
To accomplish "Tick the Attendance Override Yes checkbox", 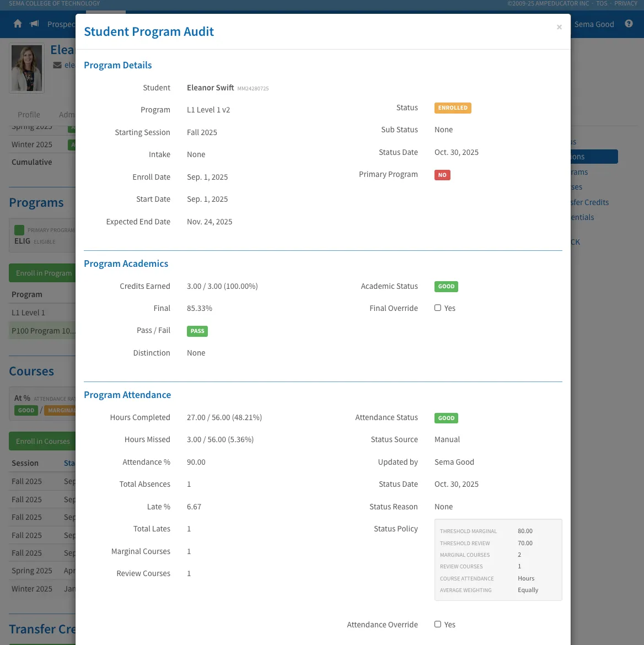I will coord(438,624).
